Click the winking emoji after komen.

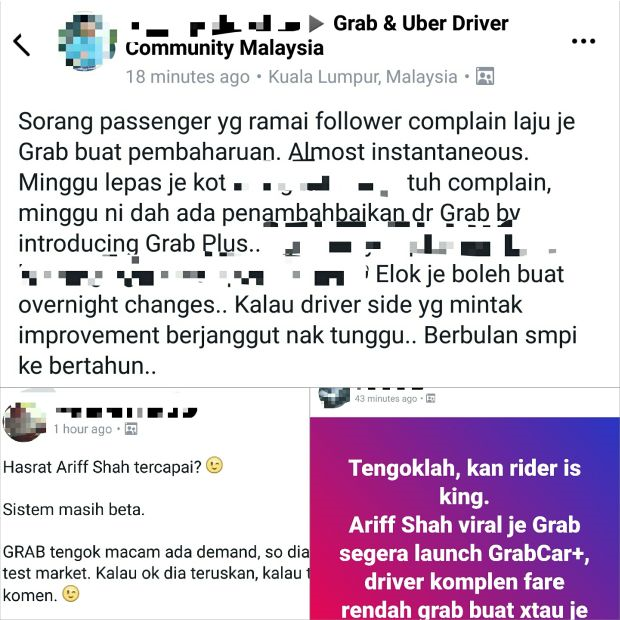click(71, 594)
